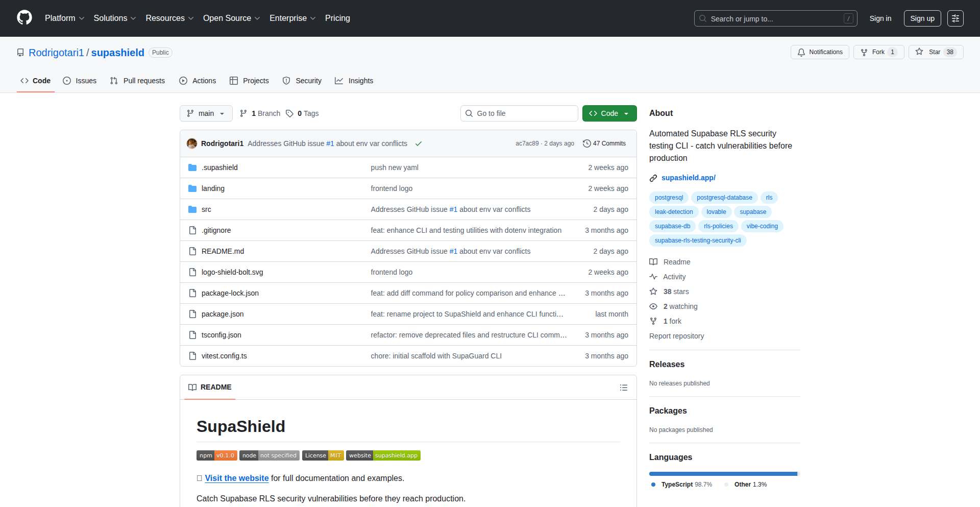980x507 pixels.
Task: Open the Visit the website link
Action: coord(237,478)
